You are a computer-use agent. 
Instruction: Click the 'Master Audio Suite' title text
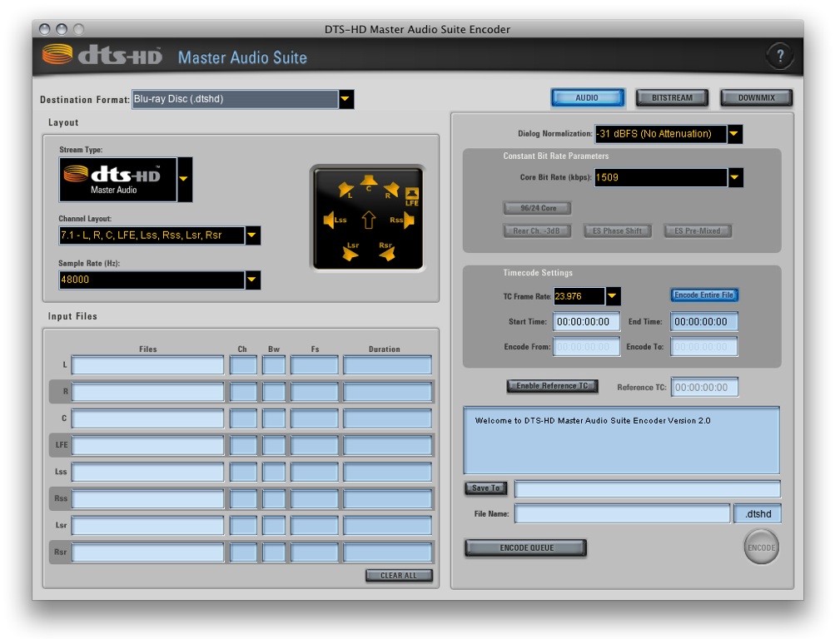click(243, 57)
